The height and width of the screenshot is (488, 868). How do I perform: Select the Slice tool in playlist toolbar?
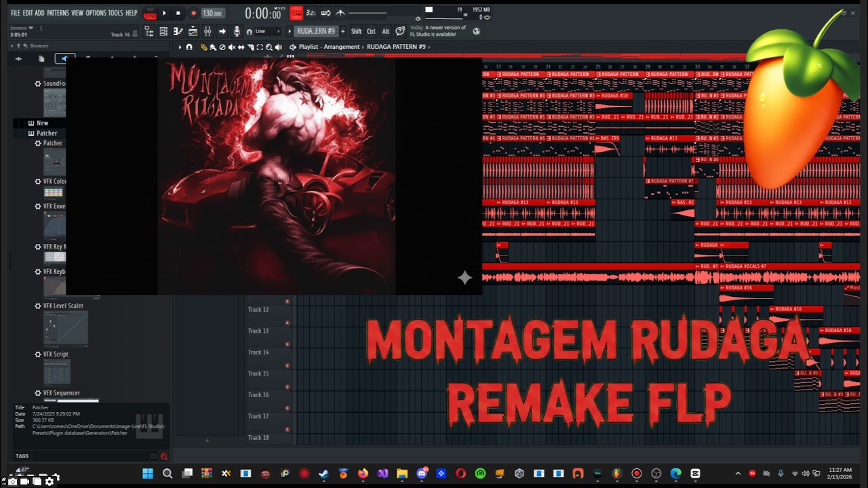coord(250,47)
